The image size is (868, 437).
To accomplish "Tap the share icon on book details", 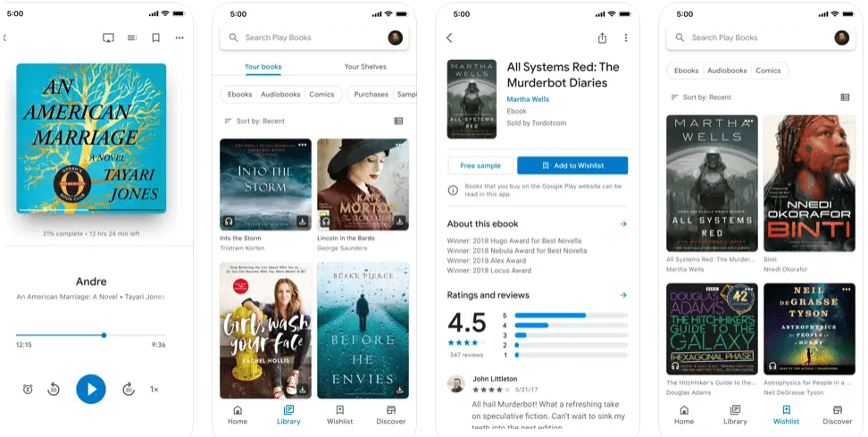I will pos(602,38).
